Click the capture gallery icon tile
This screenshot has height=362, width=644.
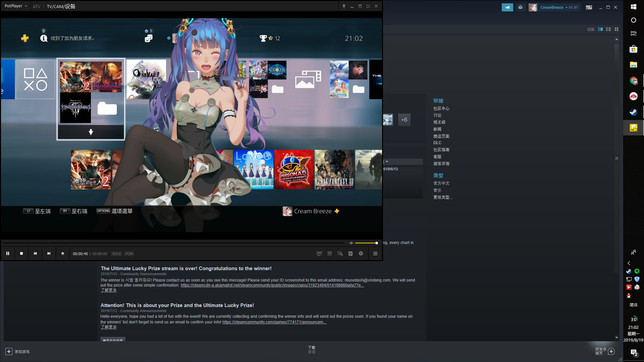click(308, 79)
